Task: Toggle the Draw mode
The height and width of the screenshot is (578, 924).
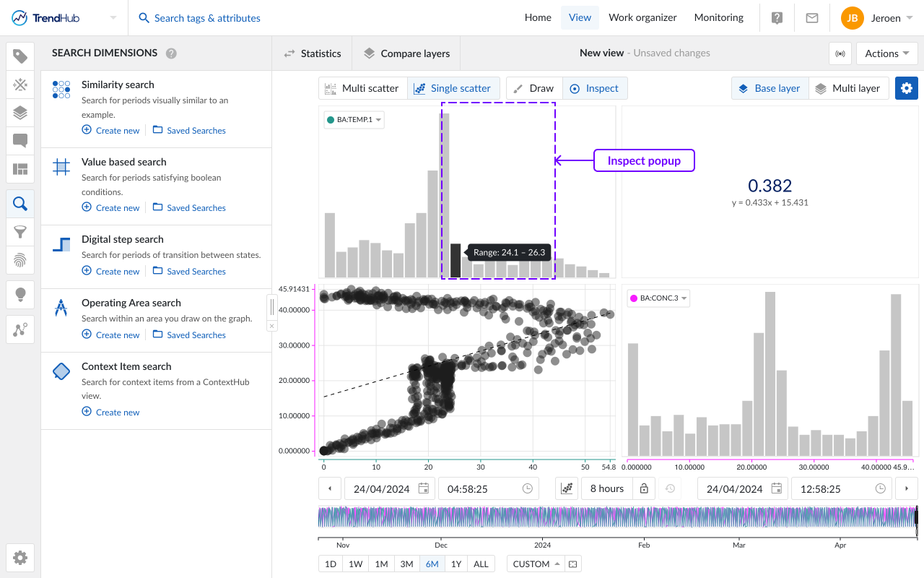Action: tap(533, 88)
